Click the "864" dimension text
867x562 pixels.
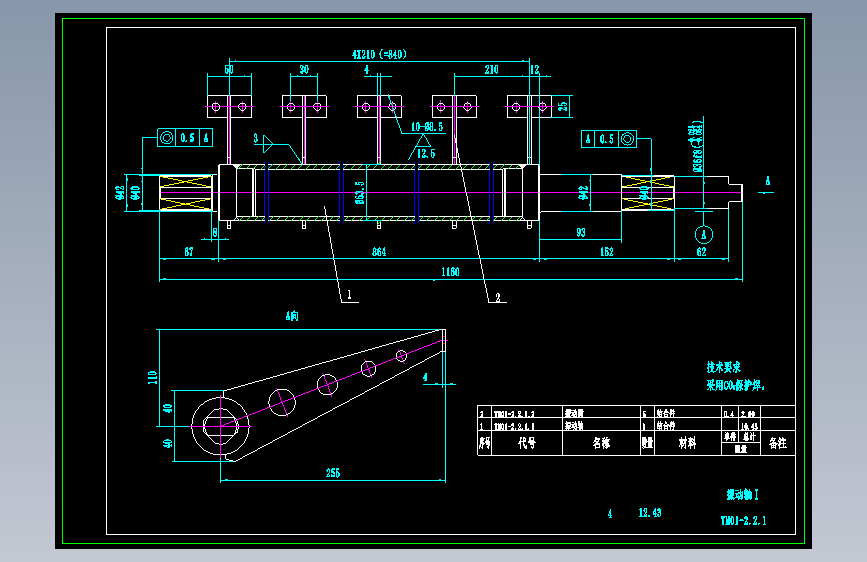point(379,252)
